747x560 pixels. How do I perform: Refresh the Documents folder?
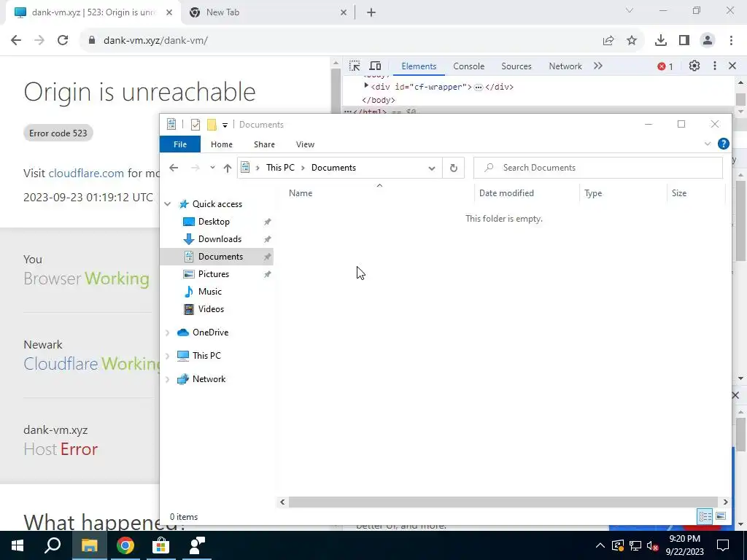(x=454, y=168)
